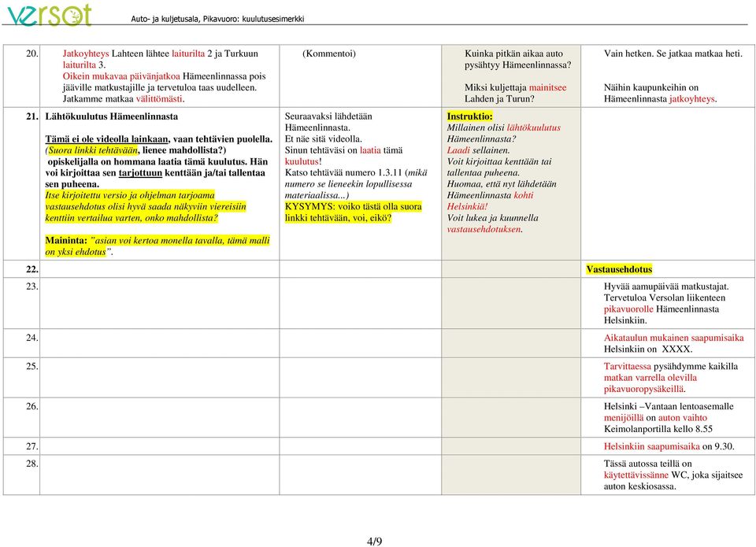Click row number 24.
This screenshot has height=547, width=756.
[x=31, y=338]
